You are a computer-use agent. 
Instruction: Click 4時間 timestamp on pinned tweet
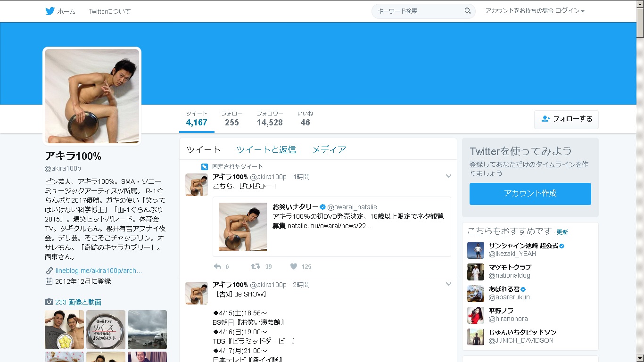(x=301, y=177)
